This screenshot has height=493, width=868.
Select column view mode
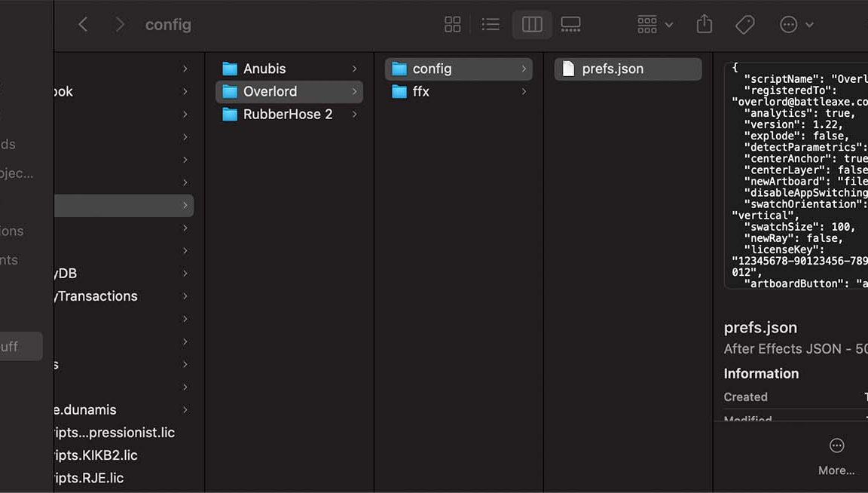(532, 25)
